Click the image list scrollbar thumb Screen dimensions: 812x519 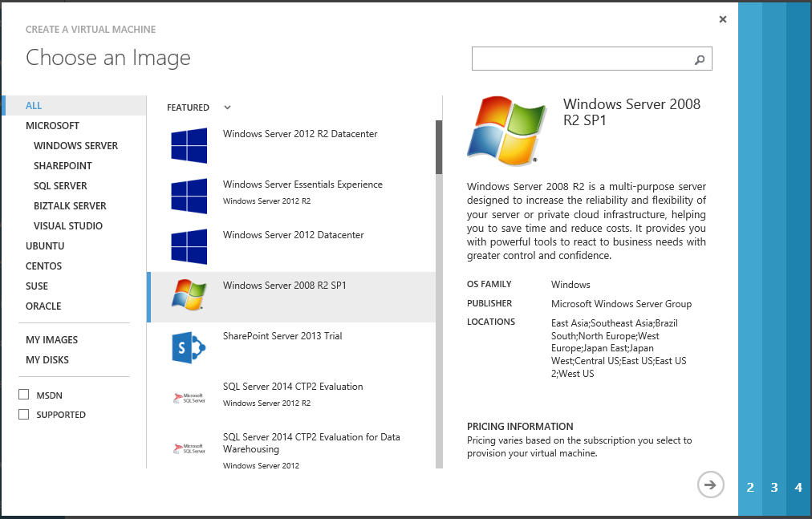(439, 147)
